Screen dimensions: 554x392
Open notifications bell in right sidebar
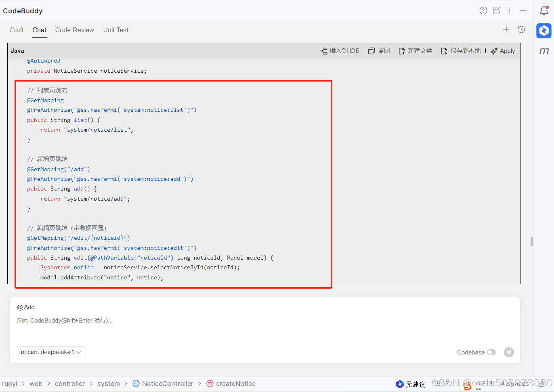click(544, 11)
